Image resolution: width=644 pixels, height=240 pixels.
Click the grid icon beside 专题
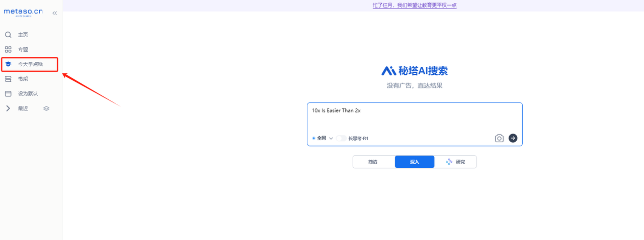tap(8, 49)
